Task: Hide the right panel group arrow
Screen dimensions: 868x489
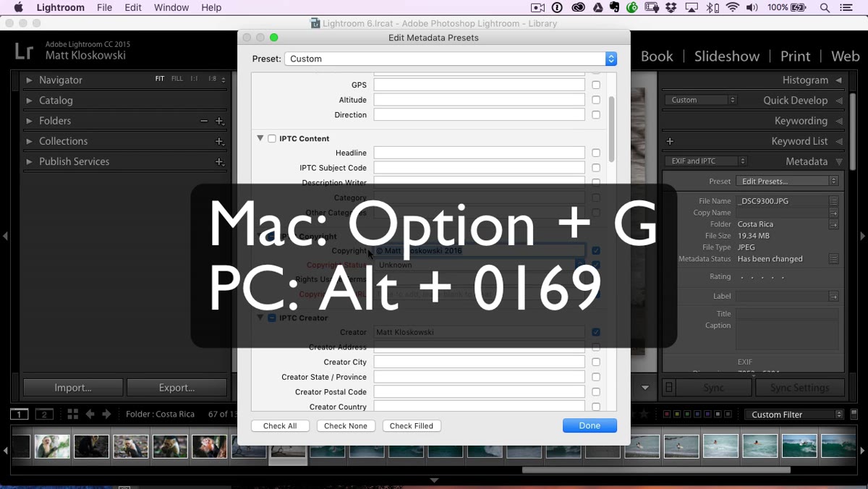Action: click(862, 236)
